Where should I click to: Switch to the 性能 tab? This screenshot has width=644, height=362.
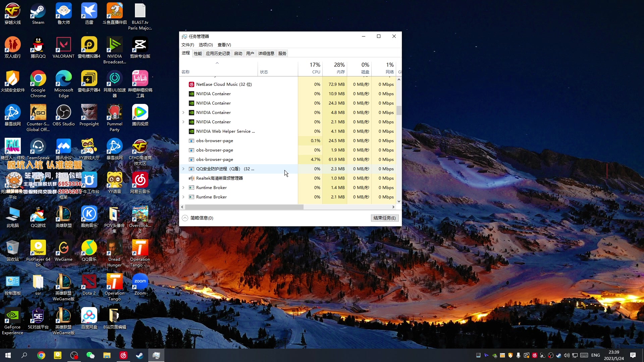[198, 54]
